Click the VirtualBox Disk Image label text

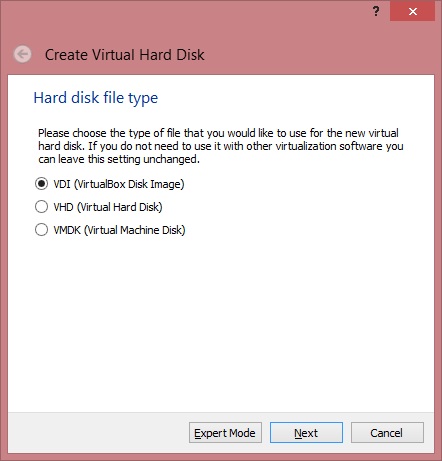[119, 184]
